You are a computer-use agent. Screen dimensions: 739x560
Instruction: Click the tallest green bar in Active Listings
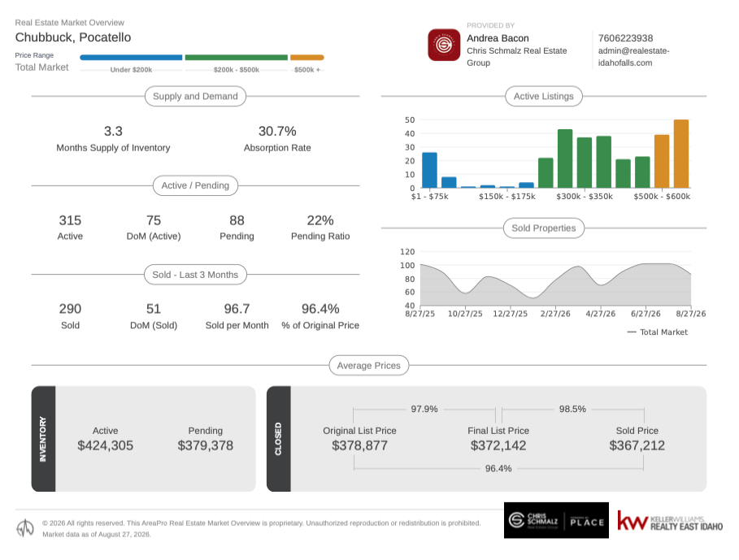pos(565,158)
